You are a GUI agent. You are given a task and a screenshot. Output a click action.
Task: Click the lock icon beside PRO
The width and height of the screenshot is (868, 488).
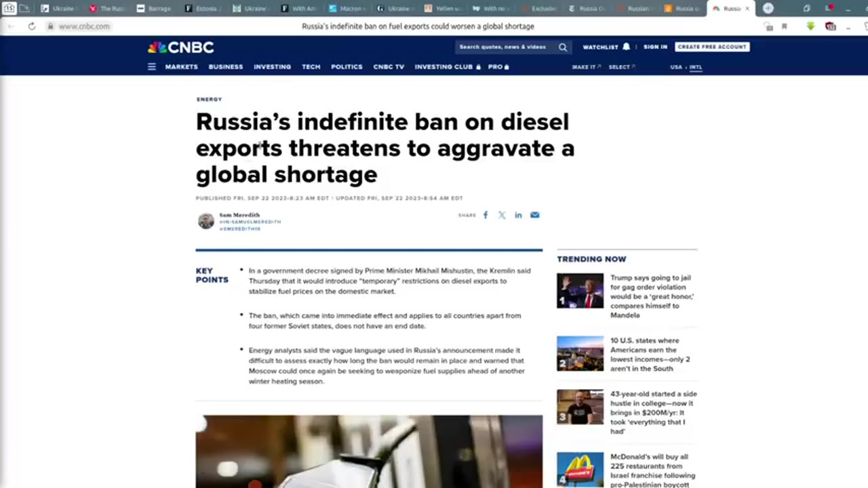(507, 67)
